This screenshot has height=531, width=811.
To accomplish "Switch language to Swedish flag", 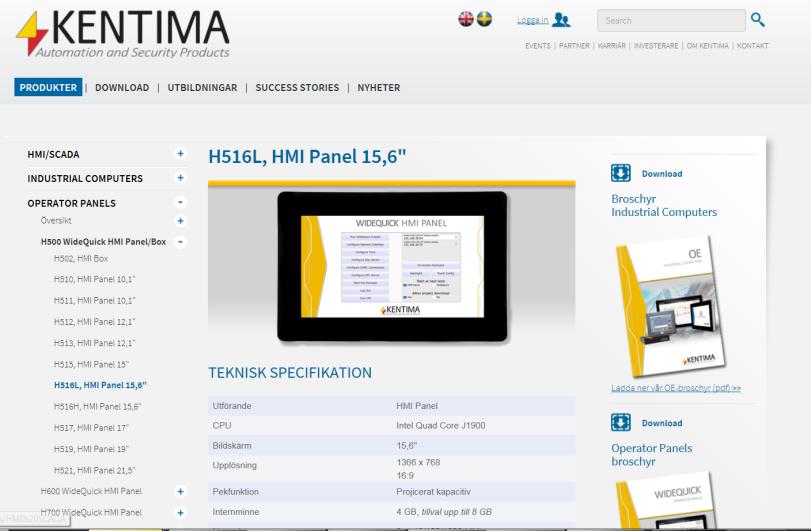I will [x=484, y=19].
